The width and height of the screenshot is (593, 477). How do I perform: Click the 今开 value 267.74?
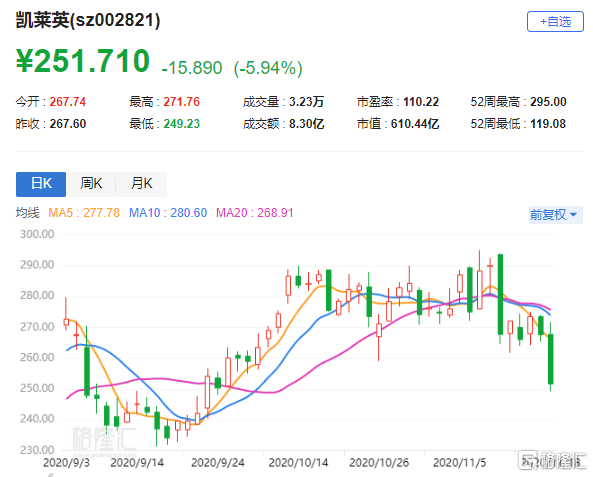tap(68, 102)
